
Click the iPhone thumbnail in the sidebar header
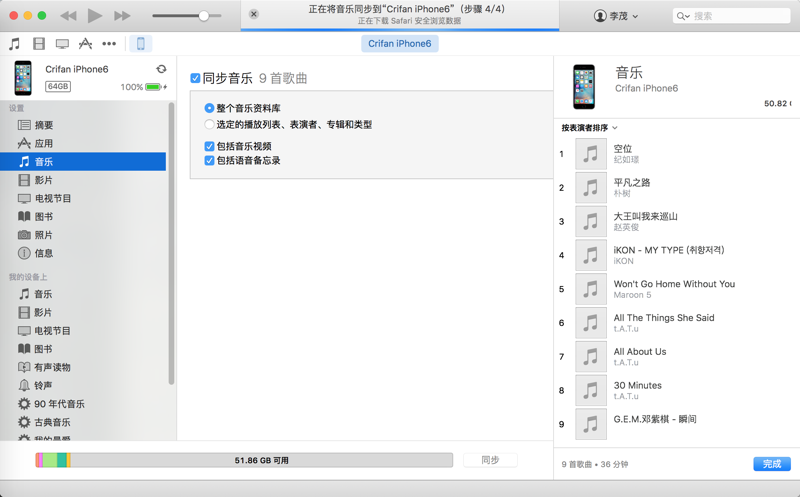23,78
